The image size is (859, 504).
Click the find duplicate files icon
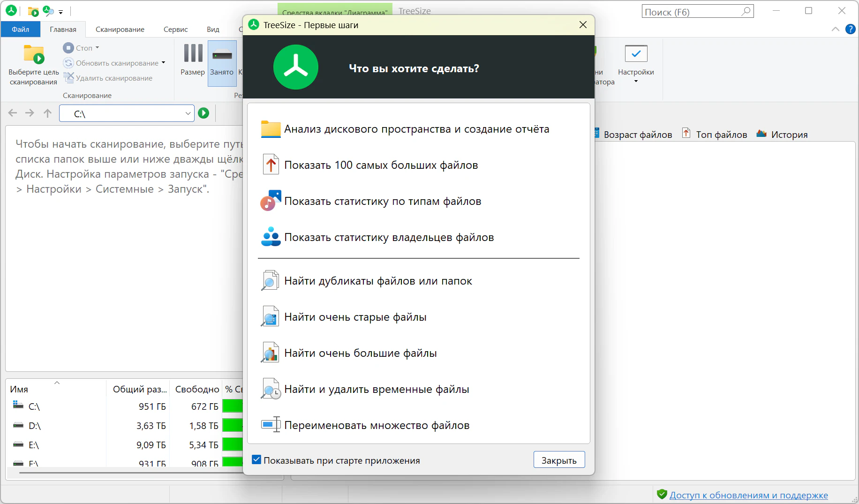click(x=270, y=281)
